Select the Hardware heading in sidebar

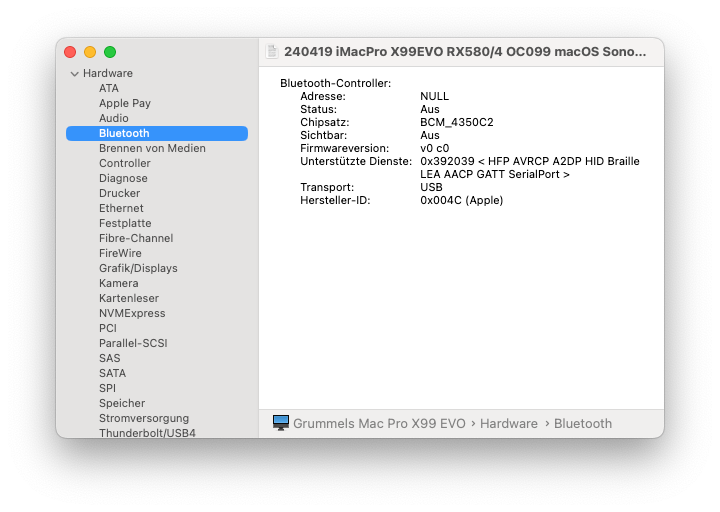[x=108, y=73]
